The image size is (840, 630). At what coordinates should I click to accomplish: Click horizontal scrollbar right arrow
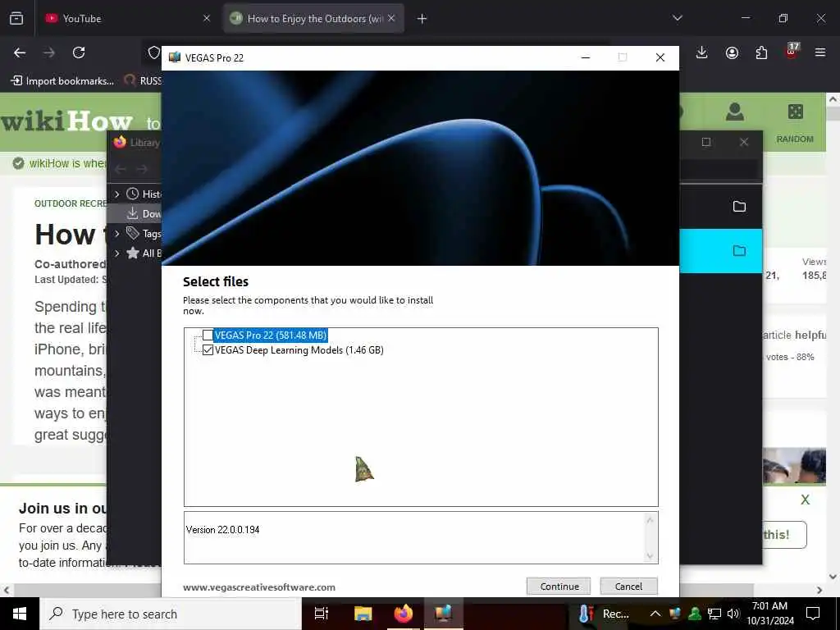point(819,590)
